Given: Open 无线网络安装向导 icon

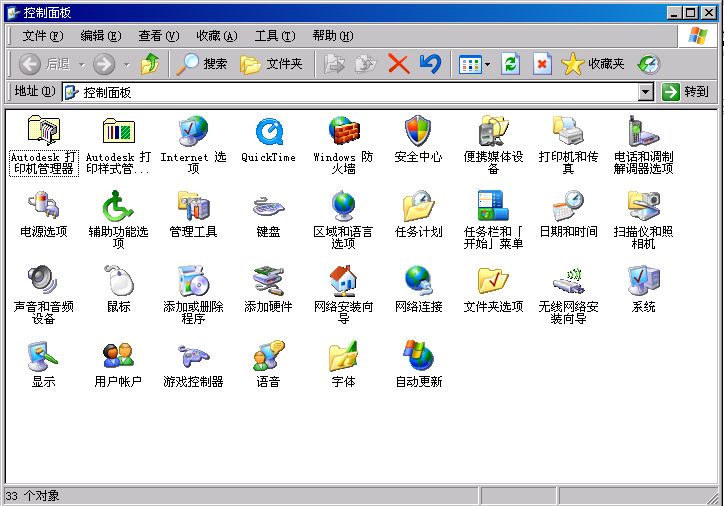Looking at the screenshot, I should [x=568, y=280].
